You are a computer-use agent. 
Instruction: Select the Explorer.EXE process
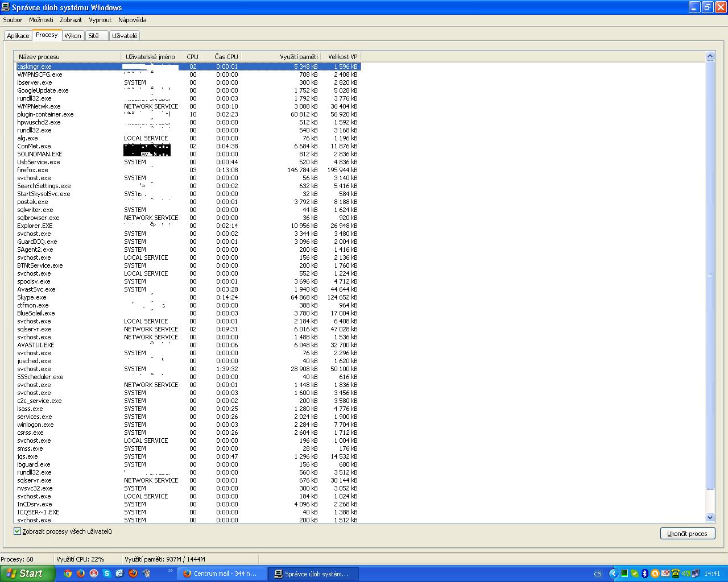coord(188,226)
